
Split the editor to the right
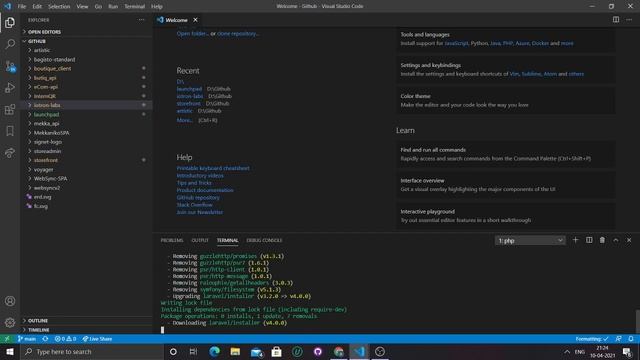click(616, 20)
